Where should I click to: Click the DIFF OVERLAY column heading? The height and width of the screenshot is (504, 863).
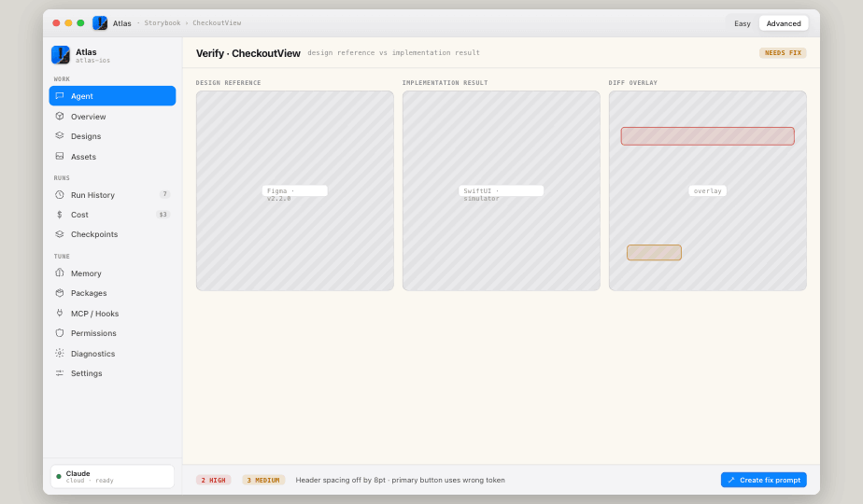pyautogui.click(x=633, y=82)
